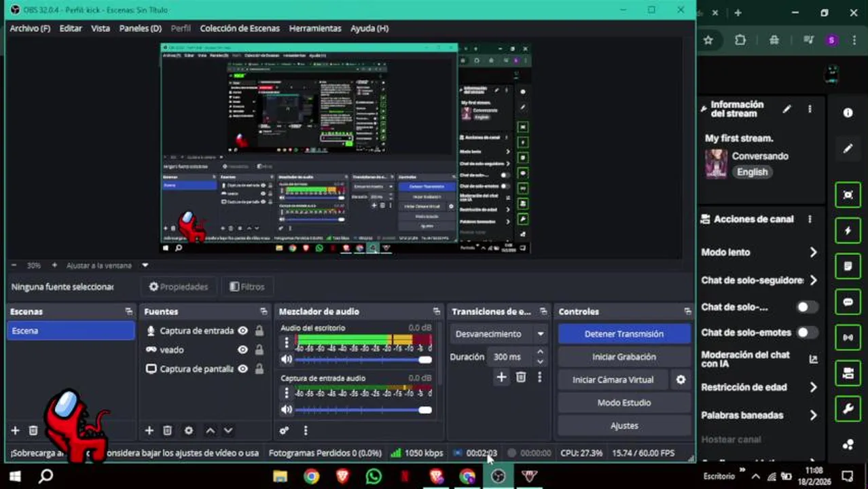The height and width of the screenshot is (489, 868).
Task: Open the info icon in the Kick sidebar
Action: click(x=848, y=113)
